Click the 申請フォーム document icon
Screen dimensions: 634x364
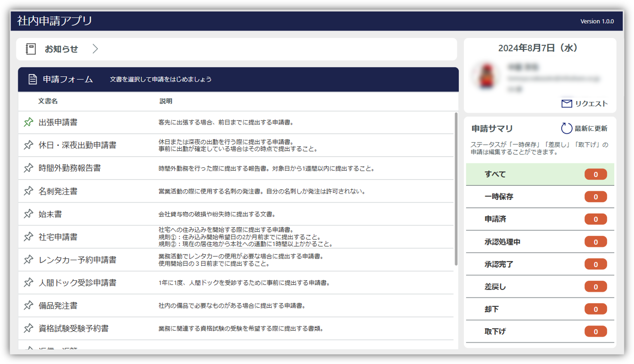[x=33, y=79]
